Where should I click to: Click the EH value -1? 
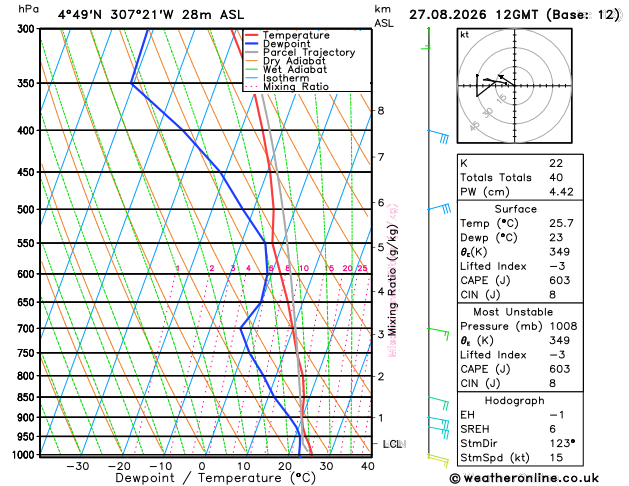click(x=557, y=415)
